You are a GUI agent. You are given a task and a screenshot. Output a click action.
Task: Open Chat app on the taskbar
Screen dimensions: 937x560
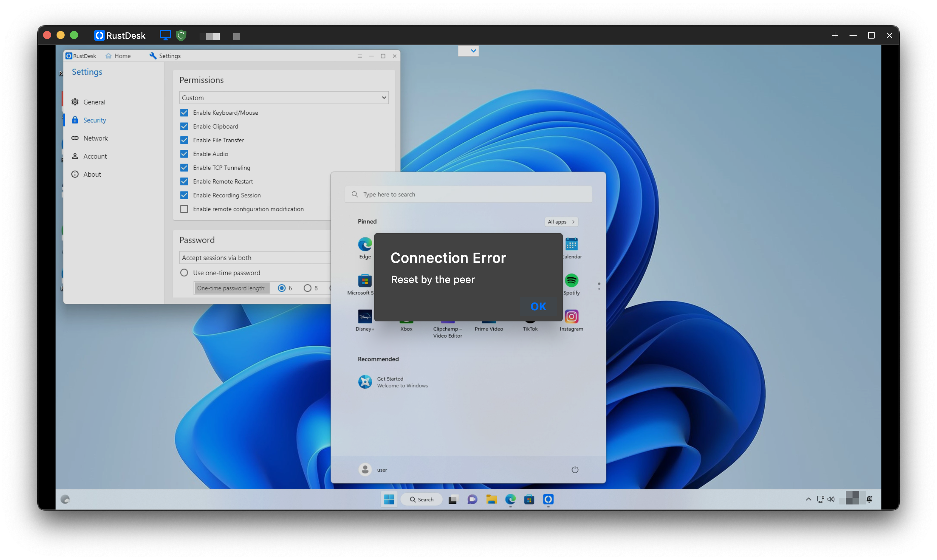472,499
